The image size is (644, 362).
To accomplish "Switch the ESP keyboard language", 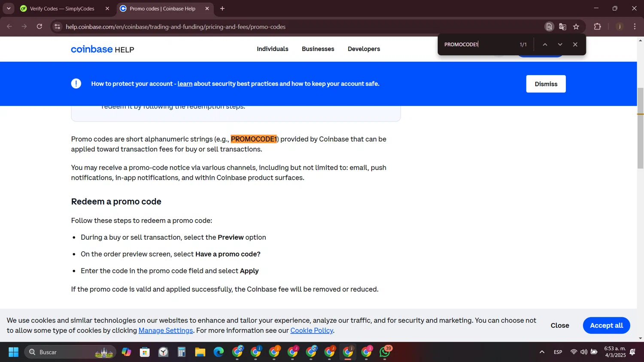I will (558, 352).
